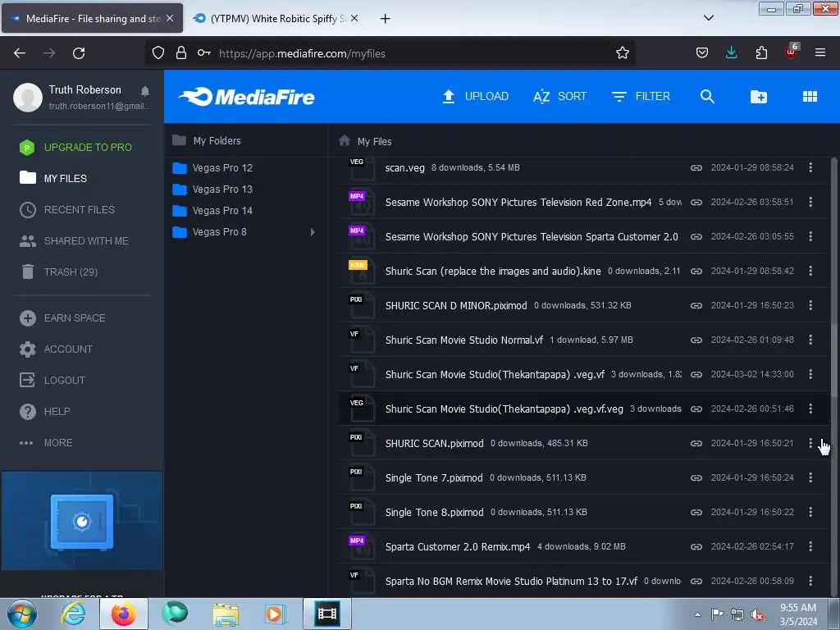Image resolution: width=840 pixels, height=630 pixels.
Task: Open notifications bell next to Truth Roberson
Action: [145, 91]
